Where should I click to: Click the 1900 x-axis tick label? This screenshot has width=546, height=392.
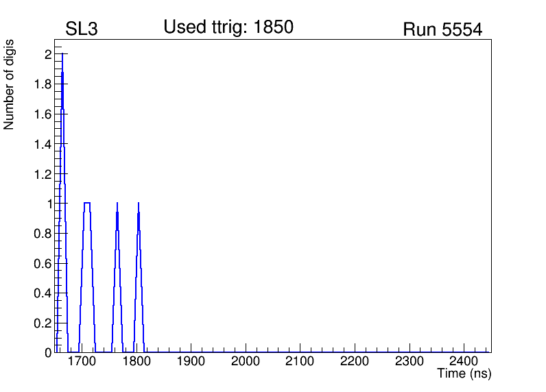(191, 361)
